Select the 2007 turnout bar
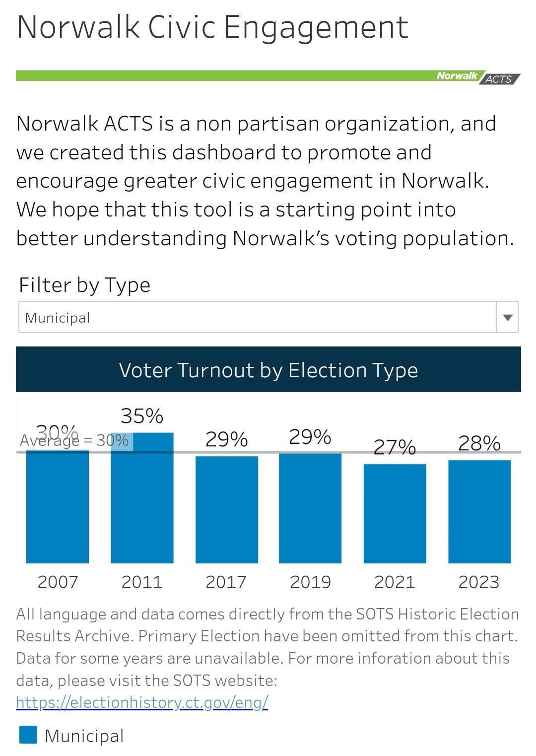This screenshot has width=536, height=756. [x=57, y=506]
